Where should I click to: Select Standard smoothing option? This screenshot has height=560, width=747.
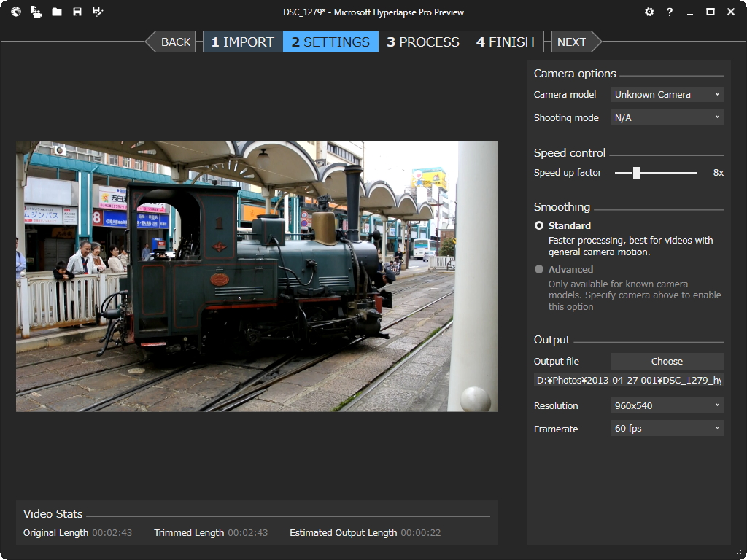click(539, 226)
